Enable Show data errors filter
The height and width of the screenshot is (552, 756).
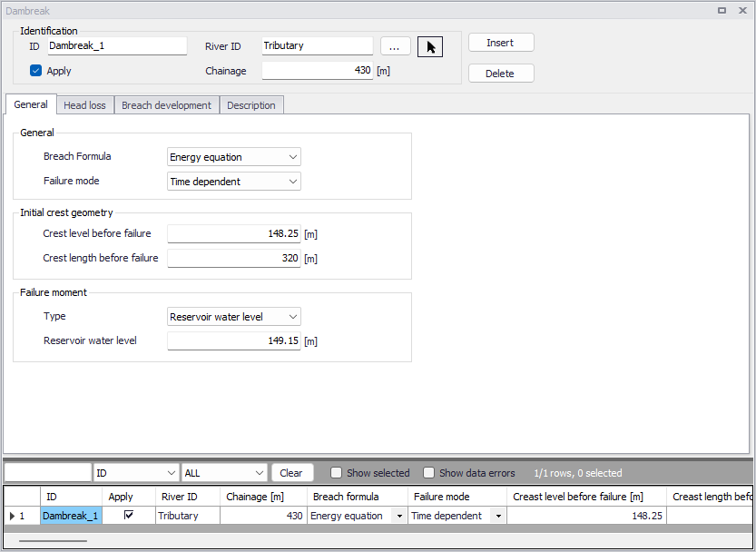(428, 473)
